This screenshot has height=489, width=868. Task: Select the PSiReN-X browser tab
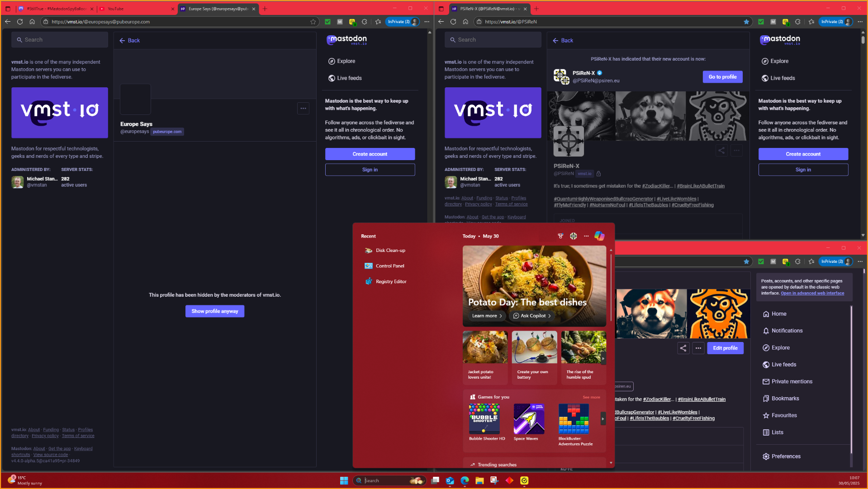(x=490, y=9)
